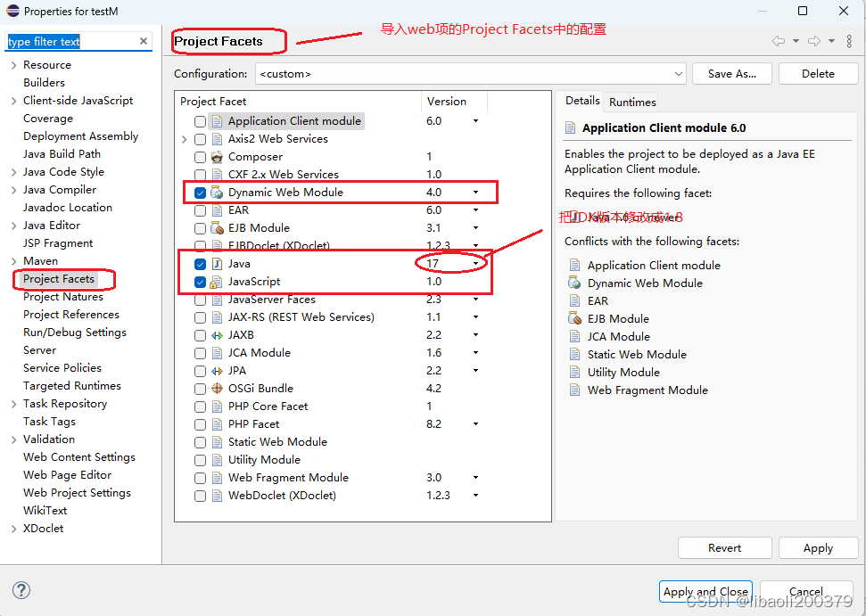Click the Help question-mark icon bottom-left
The width and height of the screenshot is (866, 616).
click(x=21, y=590)
